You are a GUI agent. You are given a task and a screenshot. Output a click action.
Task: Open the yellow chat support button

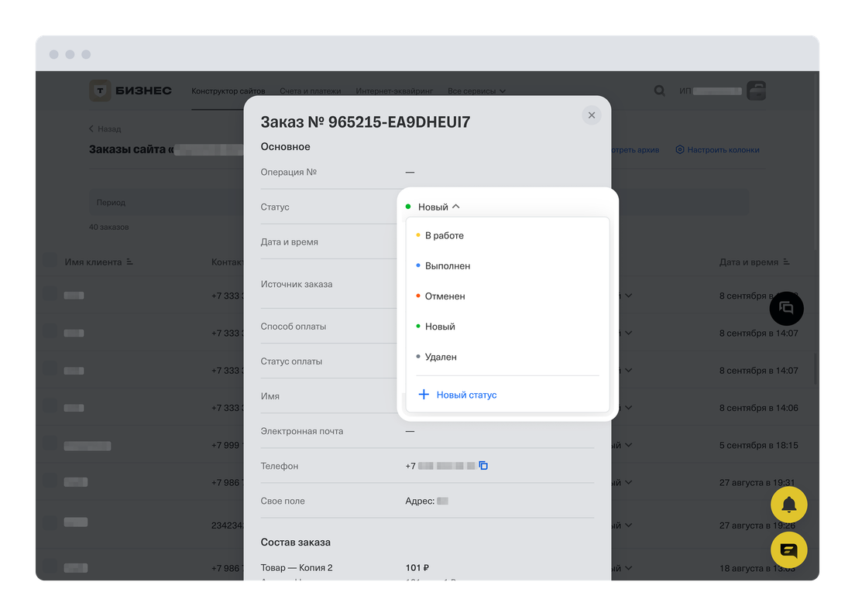point(788,550)
